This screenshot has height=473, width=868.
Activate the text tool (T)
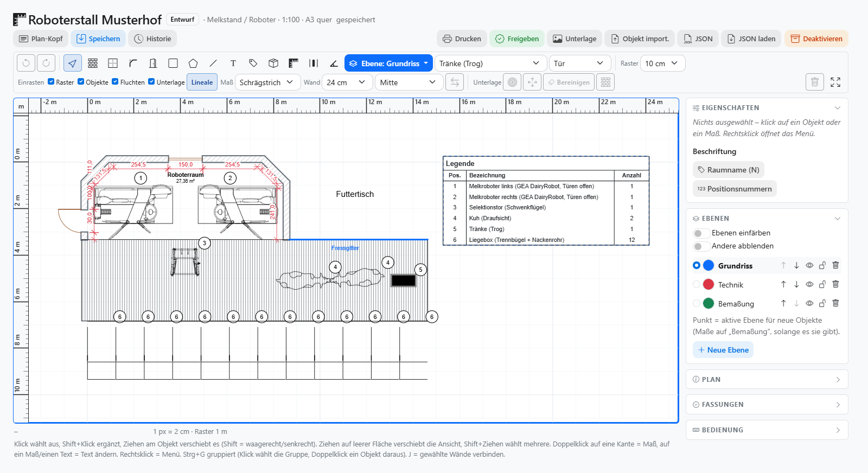[x=233, y=63]
